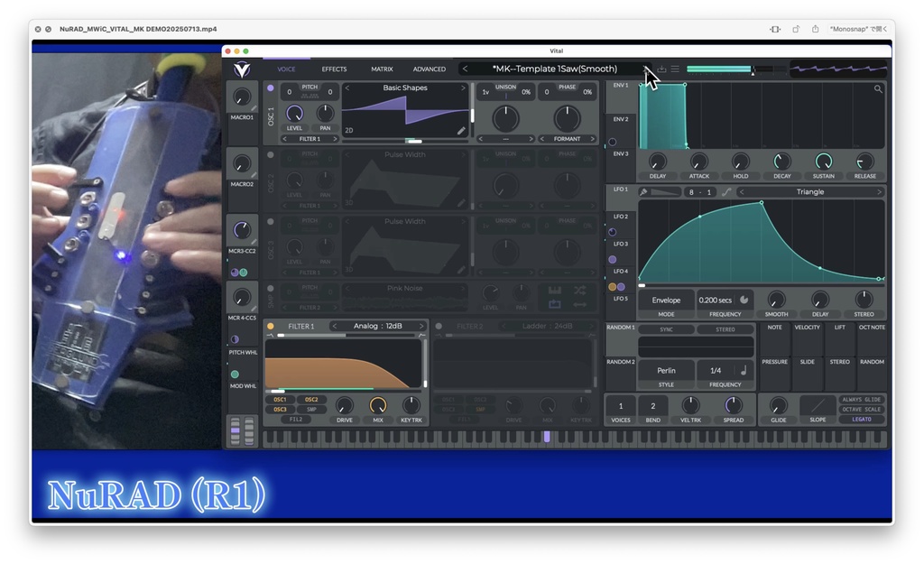Screen dimensions: 924x564
Task: Click the OSC3 input button on Filter 1
Action: 280,409
